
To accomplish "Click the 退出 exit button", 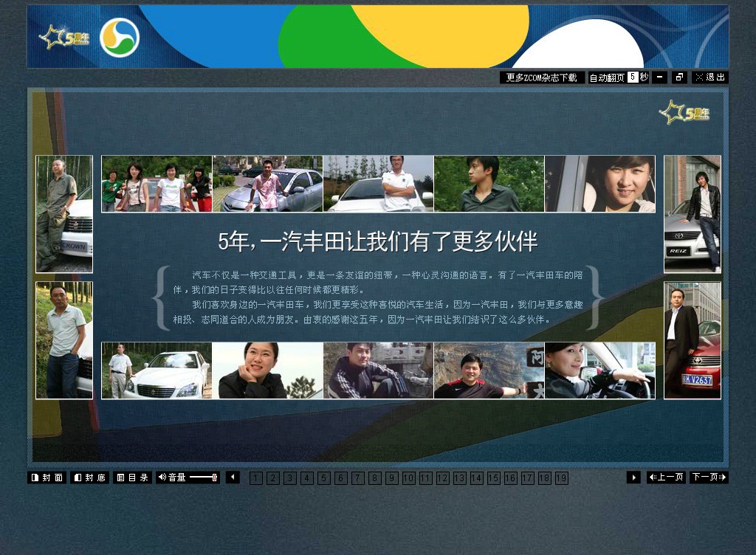I will [x=710, y=77].
